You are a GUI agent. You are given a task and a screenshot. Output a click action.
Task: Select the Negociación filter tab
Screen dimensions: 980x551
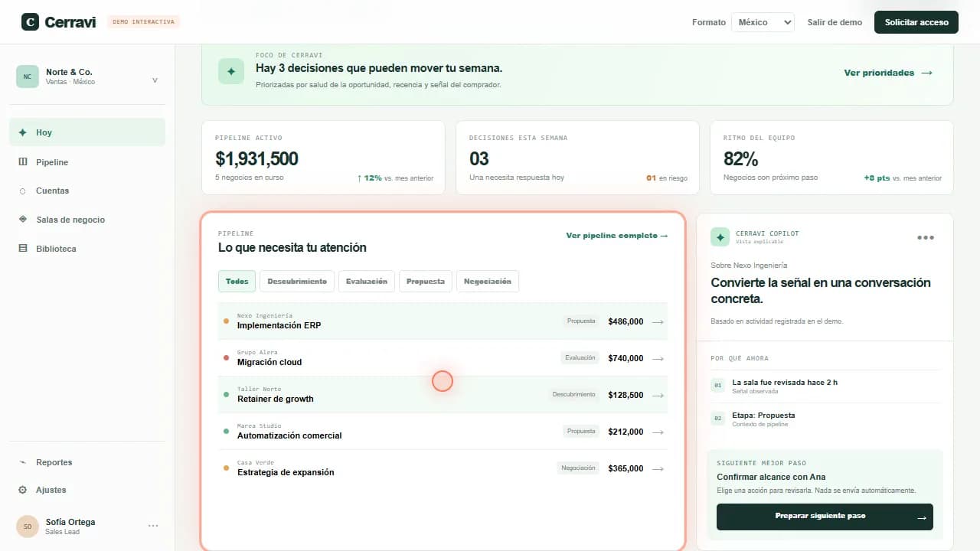click(488, 282)
